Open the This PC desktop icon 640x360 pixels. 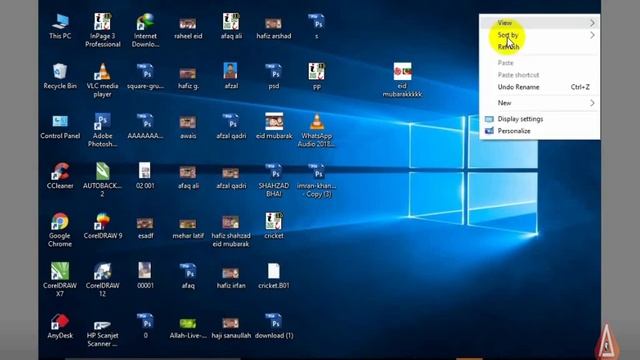point(60,27)
